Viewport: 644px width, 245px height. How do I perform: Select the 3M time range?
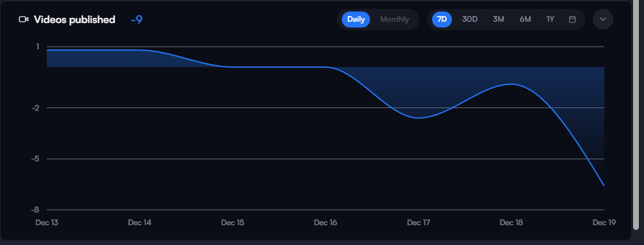(498, 19)
